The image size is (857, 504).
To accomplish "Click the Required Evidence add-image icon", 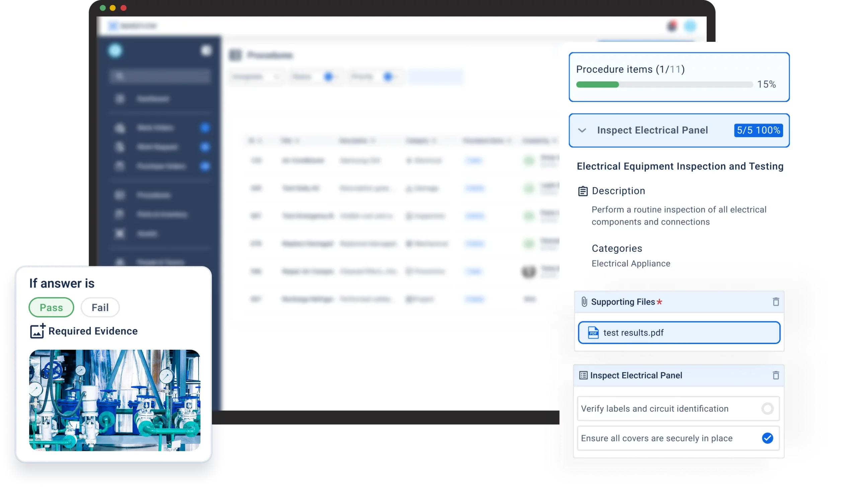I will 37,331.
